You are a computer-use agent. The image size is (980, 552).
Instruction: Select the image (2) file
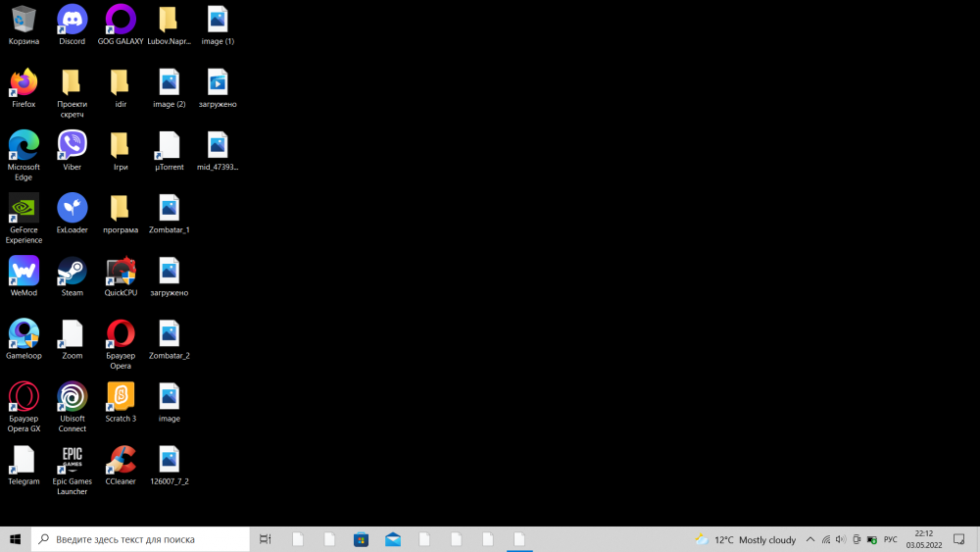169,88
